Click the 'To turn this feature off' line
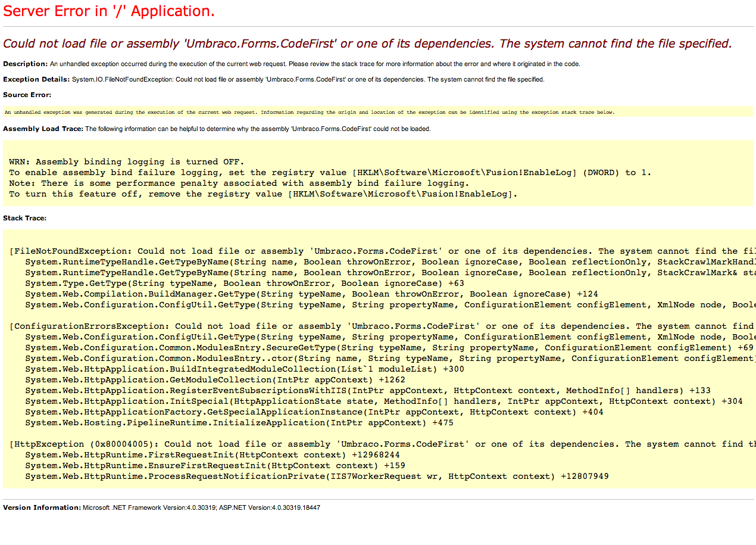The height and width of the screenshot is (545, 756). coord(263,194)
